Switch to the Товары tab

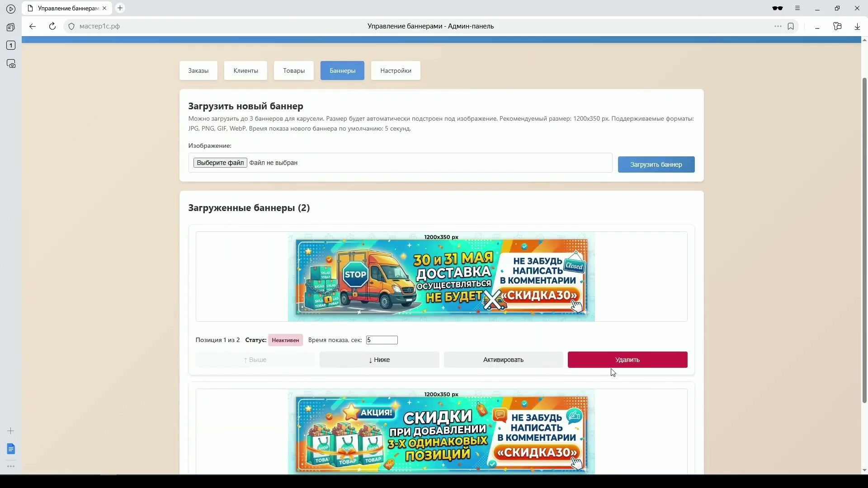pyautogui.click(x=294, y=70)
